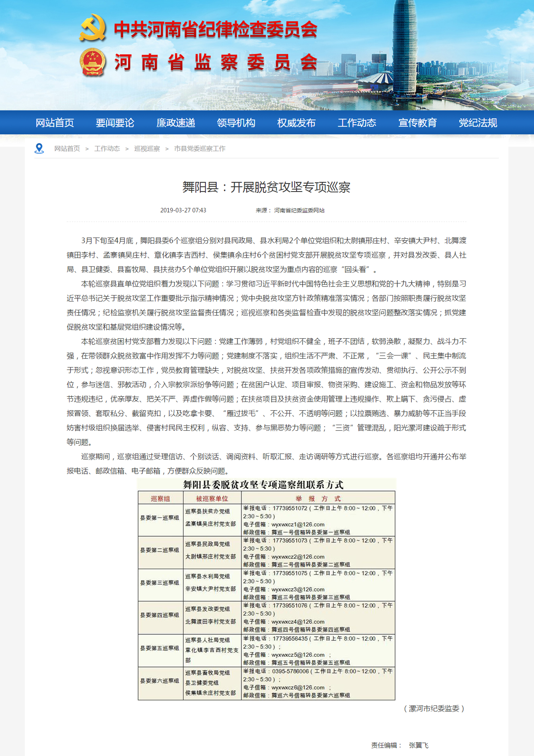Go to 廉政速递 in the nav bar
Image resolution: width=534 pixels, height=756 pixels.
(176, 123)
